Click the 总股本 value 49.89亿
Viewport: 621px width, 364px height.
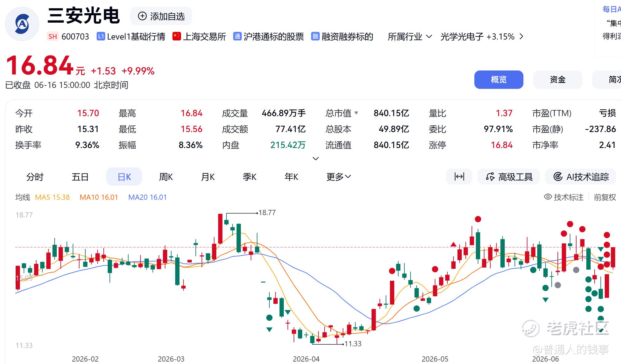click(x=394, y=129)
